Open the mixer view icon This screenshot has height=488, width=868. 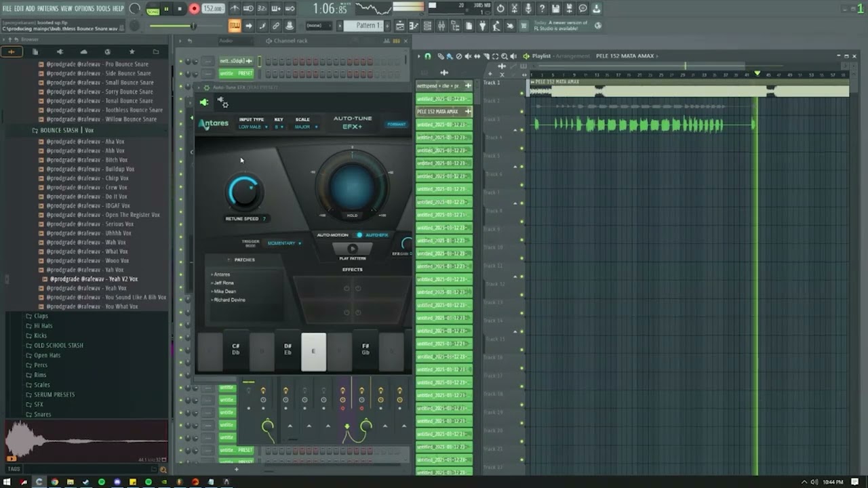(441, 26)
